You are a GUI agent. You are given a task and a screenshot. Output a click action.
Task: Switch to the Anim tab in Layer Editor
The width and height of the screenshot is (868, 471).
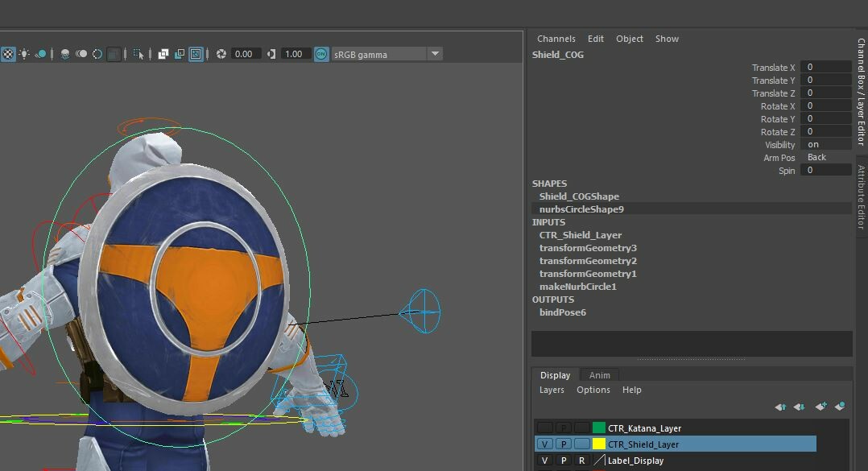click(x=599, y=374)
